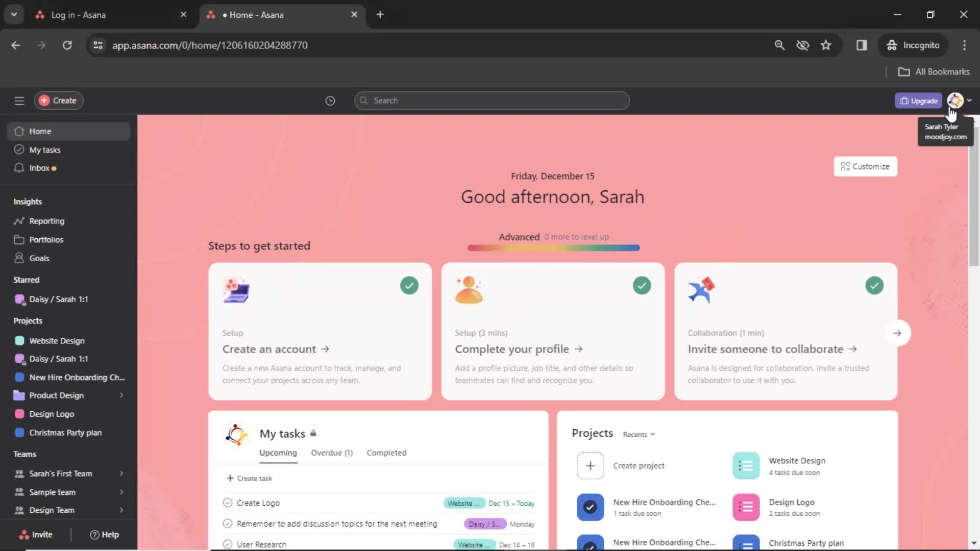
Task: Open profile menu dropdown arrow
Action: coord(969,101)
